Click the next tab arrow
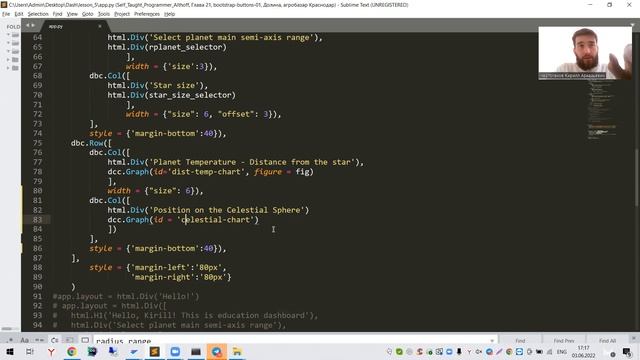This screenshot has width=640, height=360. [x=33, y=25]
